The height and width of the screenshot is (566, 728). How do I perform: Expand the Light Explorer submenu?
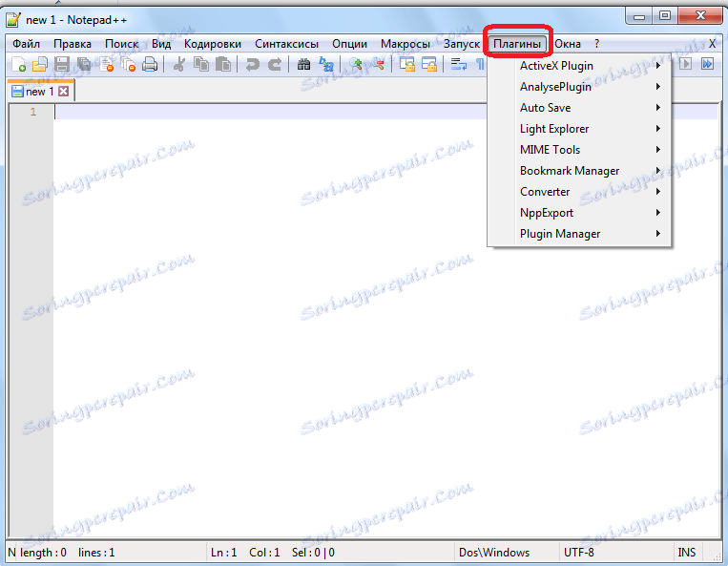(x=579, y=129)
